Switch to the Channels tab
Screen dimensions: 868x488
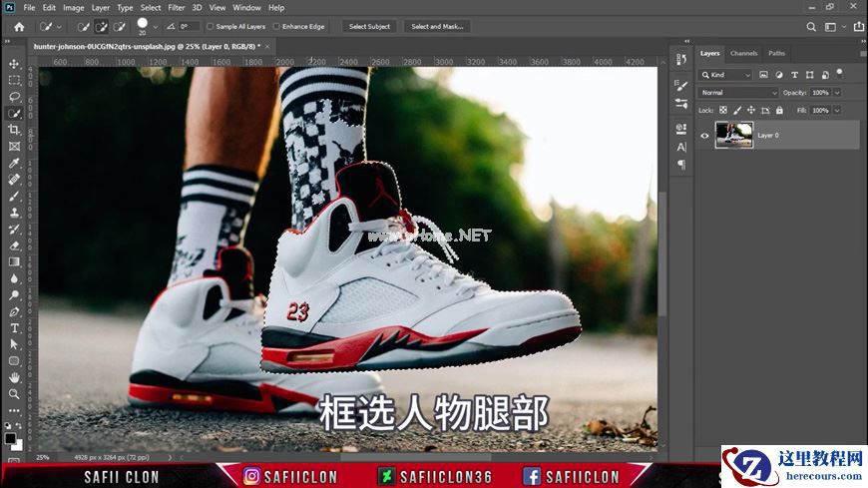(x=743, y=53)
